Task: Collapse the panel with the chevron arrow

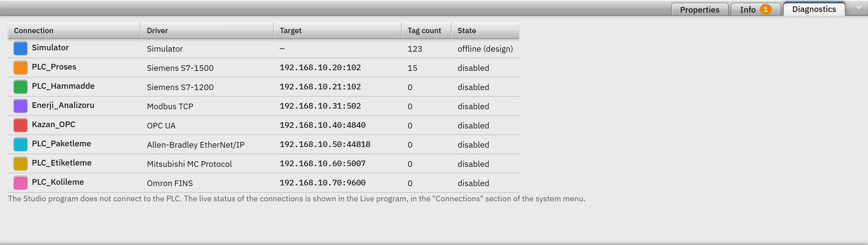Action: 858,7
